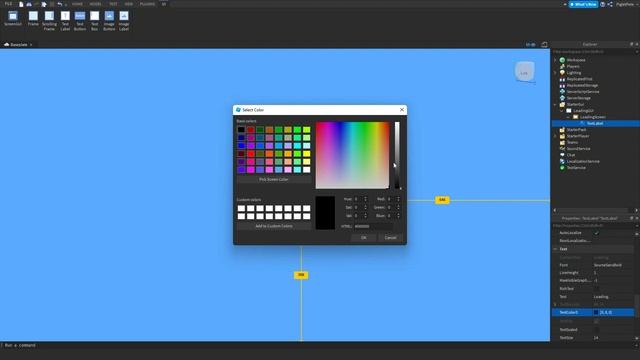Switch to the VIEW ribbon tab
The image size is (640, 360).
(x=129, y=4)
